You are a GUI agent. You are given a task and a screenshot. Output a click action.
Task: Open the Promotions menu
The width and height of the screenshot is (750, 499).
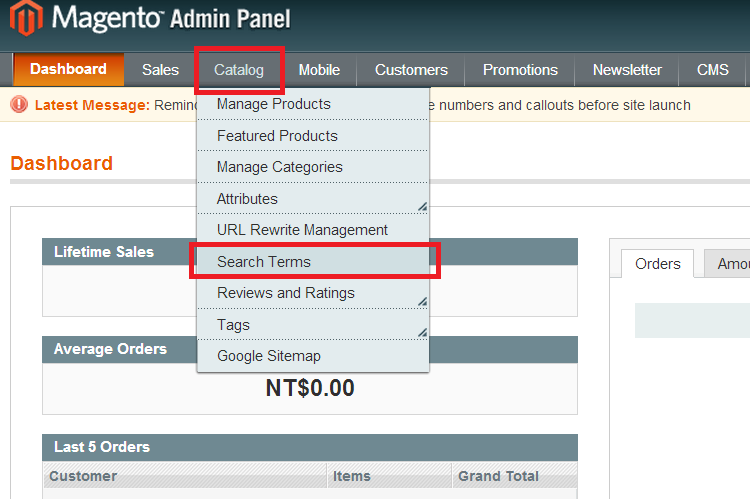point(520,70)
